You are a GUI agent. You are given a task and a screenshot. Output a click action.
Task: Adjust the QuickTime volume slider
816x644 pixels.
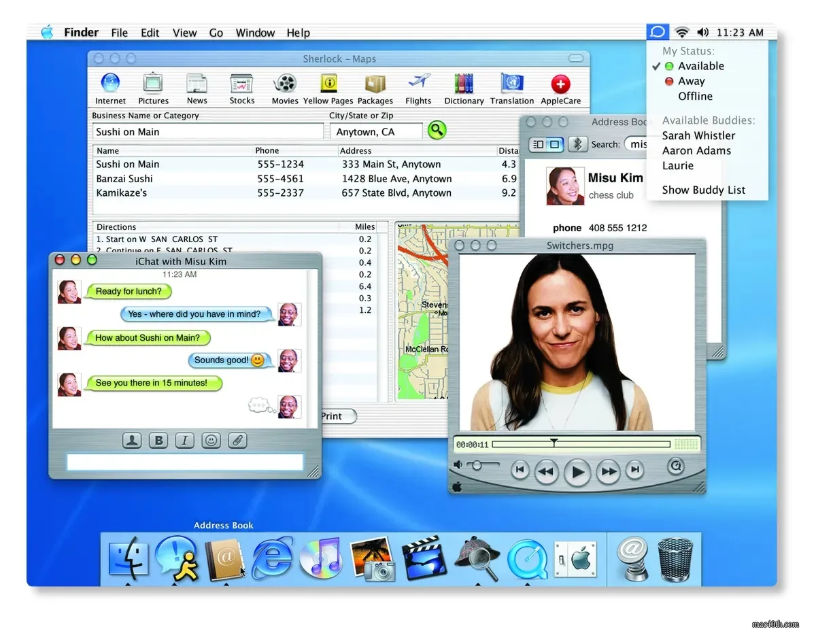(x=476, y=467)
